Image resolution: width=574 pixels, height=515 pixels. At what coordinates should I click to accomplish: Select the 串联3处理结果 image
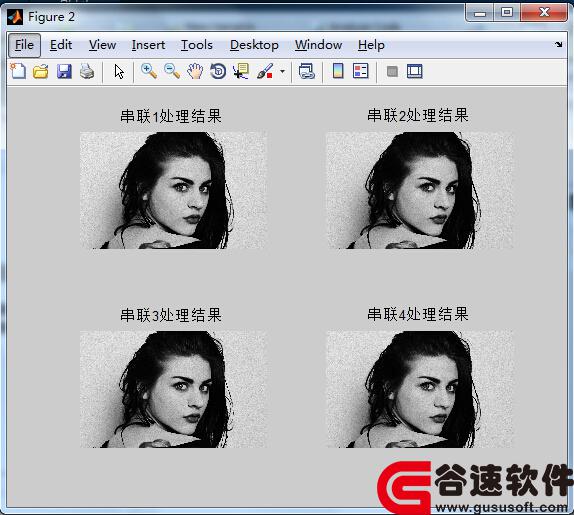click(x=173, y=389)
